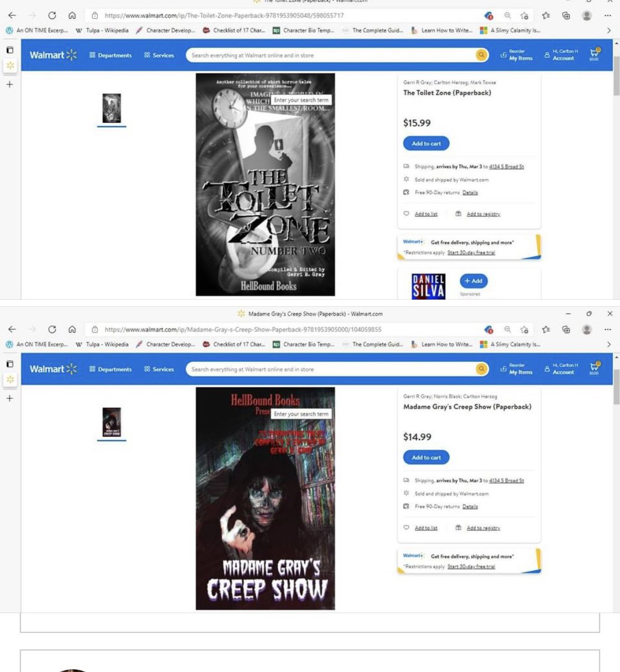Screen dimensions: 620x672
Task: Open the Services menu
Action: click(159, 55)
